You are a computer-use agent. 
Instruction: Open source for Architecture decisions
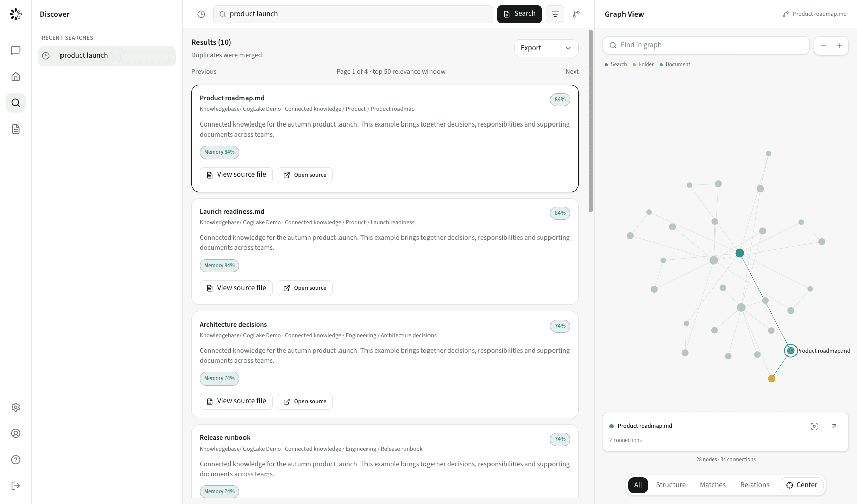[x=304, y=401]
